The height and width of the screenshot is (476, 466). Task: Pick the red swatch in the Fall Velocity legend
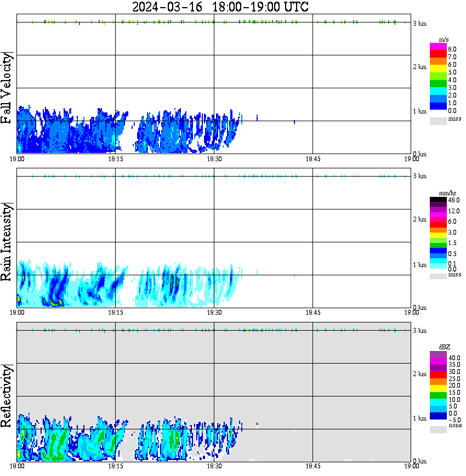coord(438,54)
